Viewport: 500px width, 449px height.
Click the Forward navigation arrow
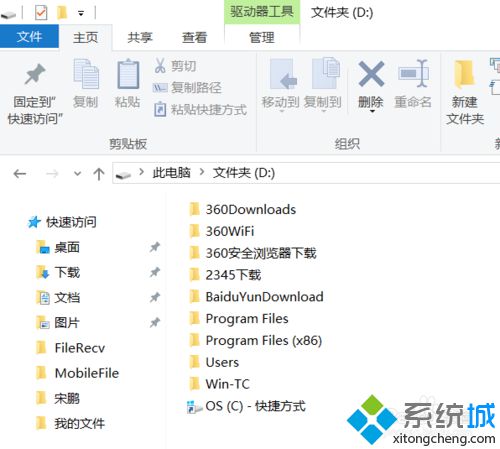coord(52,173)
